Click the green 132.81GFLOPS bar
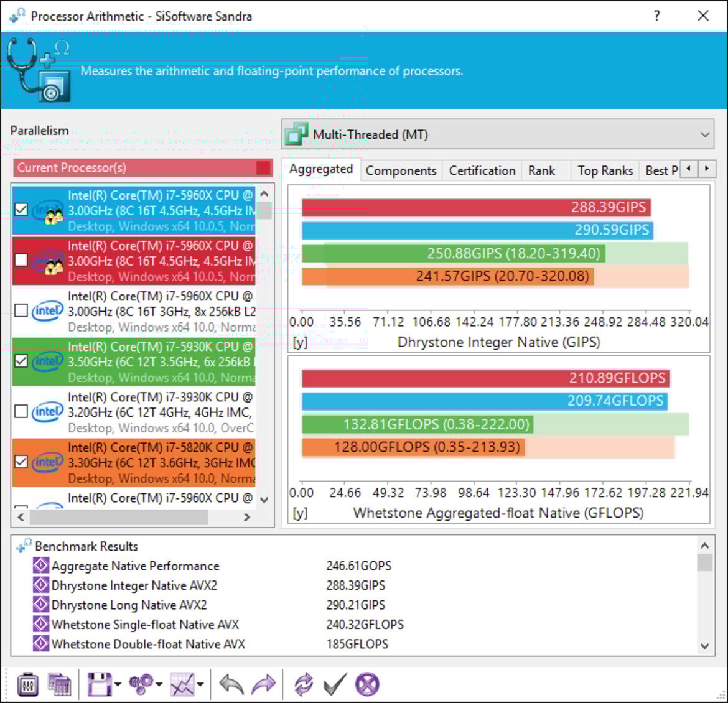The image size is (728, 703). point(418,424)
